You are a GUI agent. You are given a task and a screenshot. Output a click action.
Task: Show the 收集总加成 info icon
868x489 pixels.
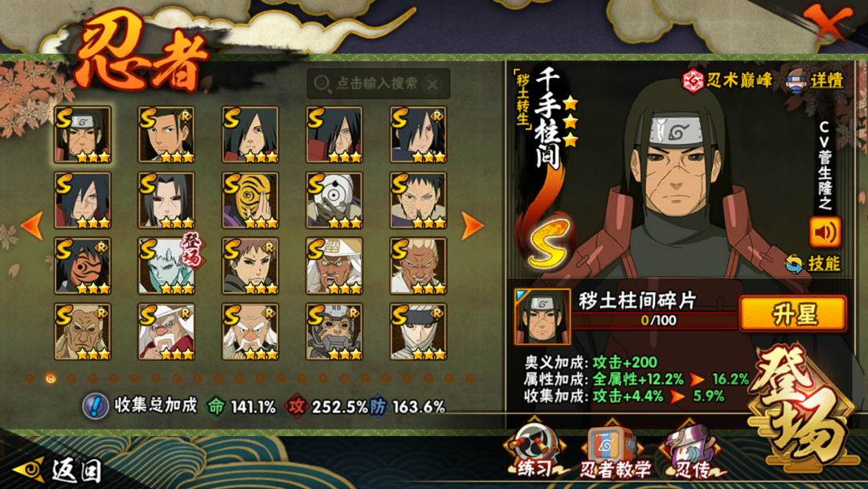95,406
